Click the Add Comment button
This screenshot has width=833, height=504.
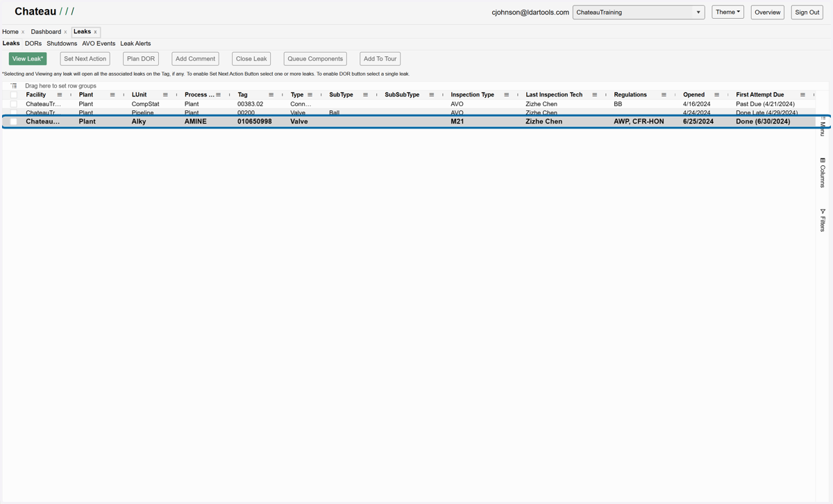[195, 59]
